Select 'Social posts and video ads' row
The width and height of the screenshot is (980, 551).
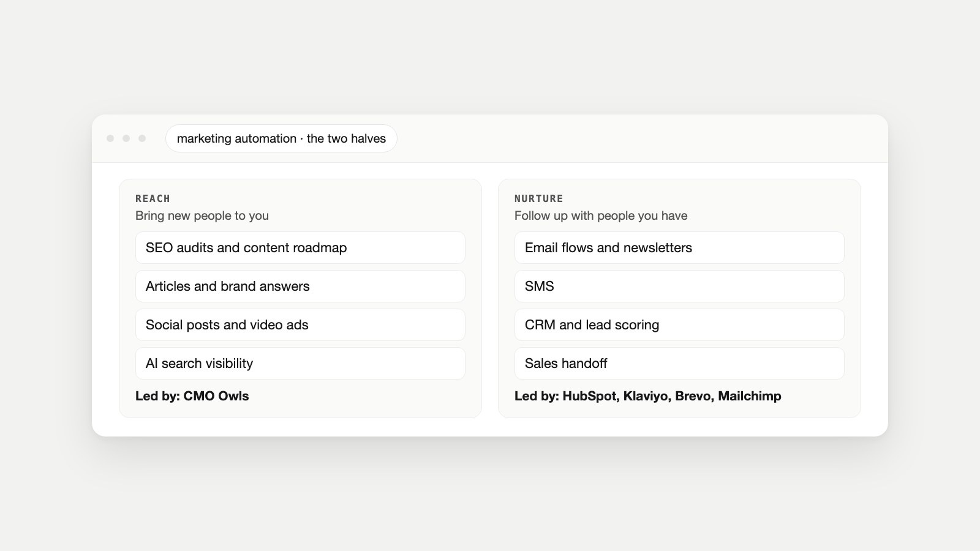pyautogui.click(x=300, y=324)
